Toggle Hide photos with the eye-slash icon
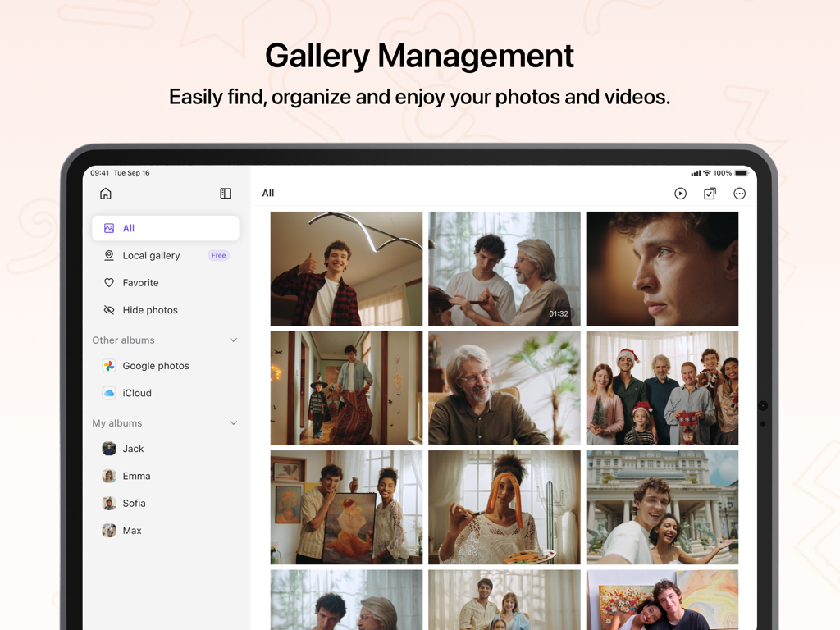The image size is (840, 630). 108,310
